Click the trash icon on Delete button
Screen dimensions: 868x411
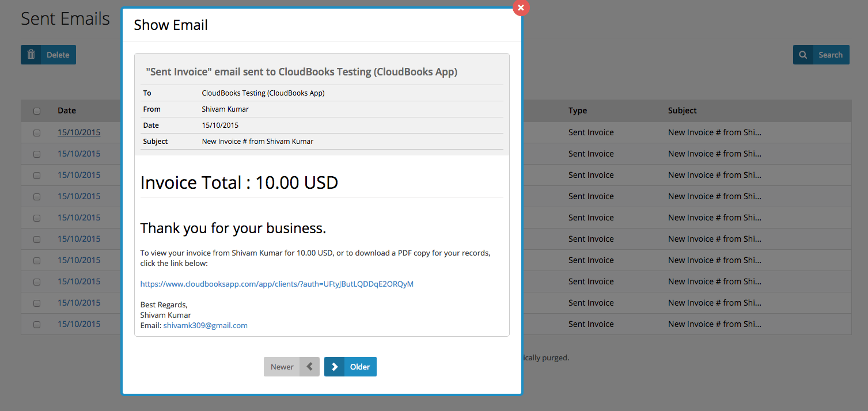coord(31,55)
